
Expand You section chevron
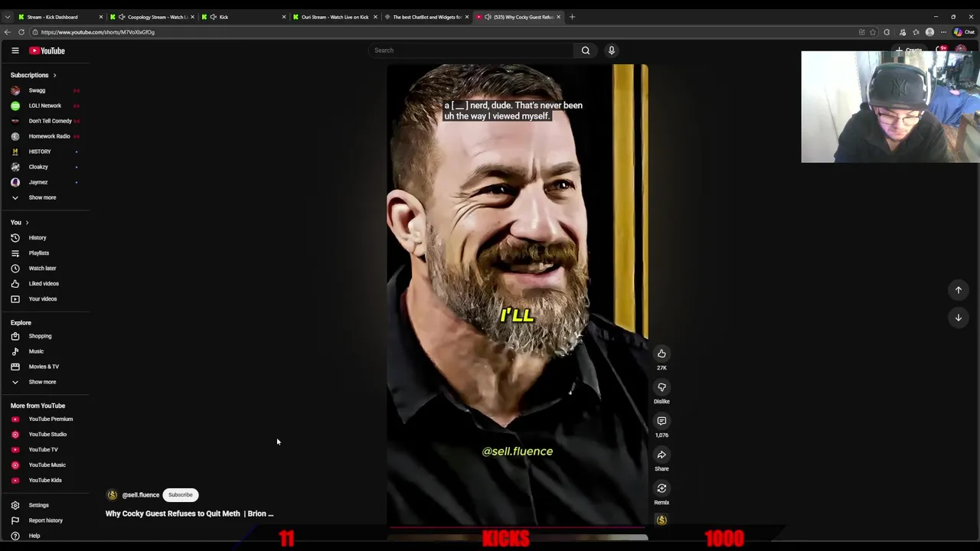click(27, 223)
